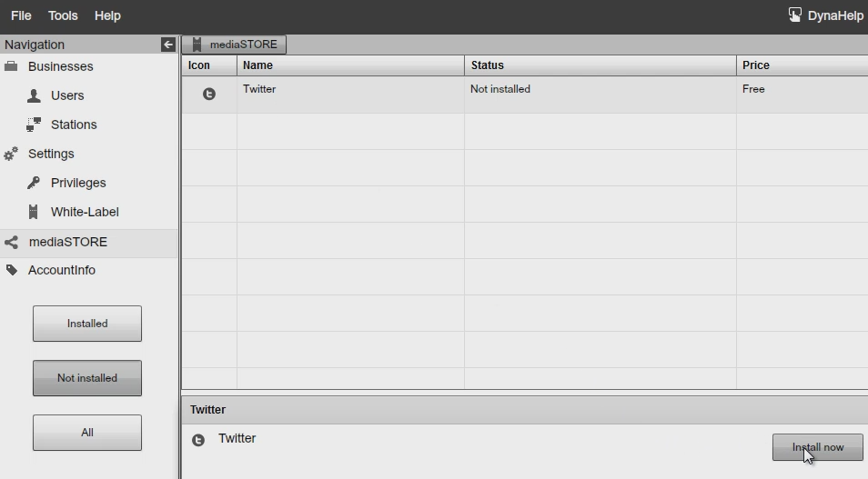
Task: Click the Users person icon
Action: click(x=34, y=95)
